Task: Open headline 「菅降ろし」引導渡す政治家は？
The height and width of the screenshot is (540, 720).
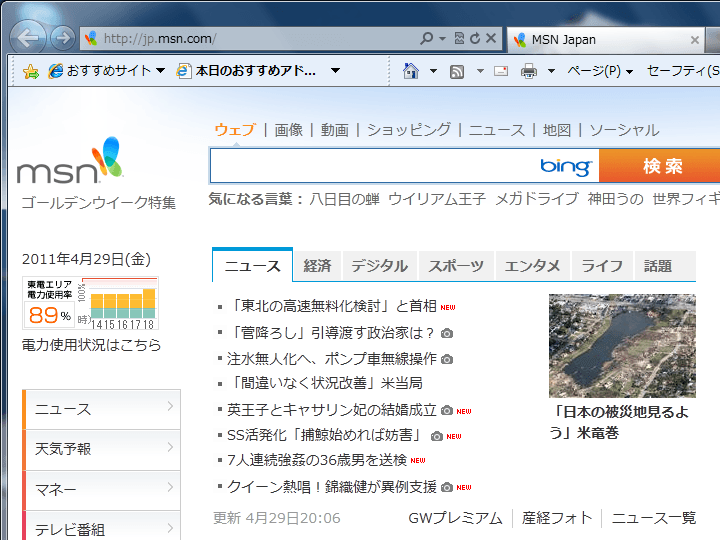Action: point(331,333)
